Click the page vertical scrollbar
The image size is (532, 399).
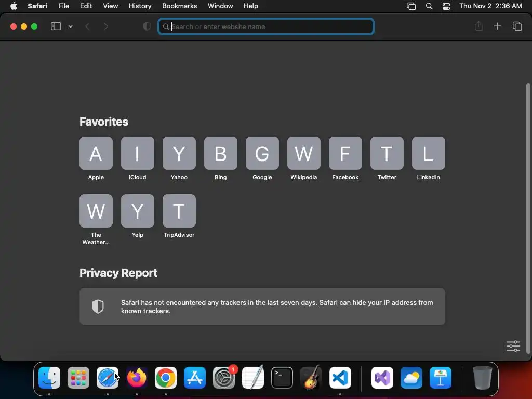pyautogui.click(x=528, y=219)
